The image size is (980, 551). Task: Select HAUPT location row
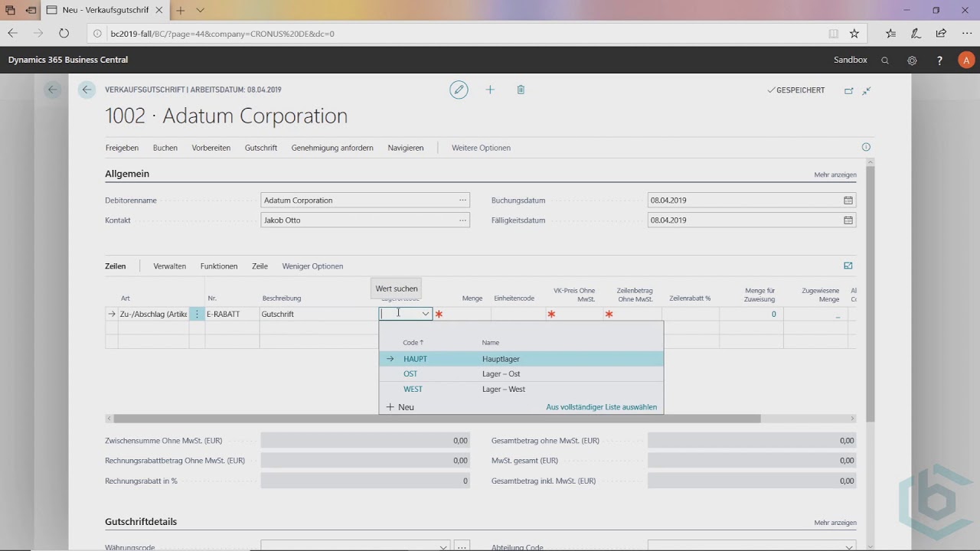pos(521,359)
